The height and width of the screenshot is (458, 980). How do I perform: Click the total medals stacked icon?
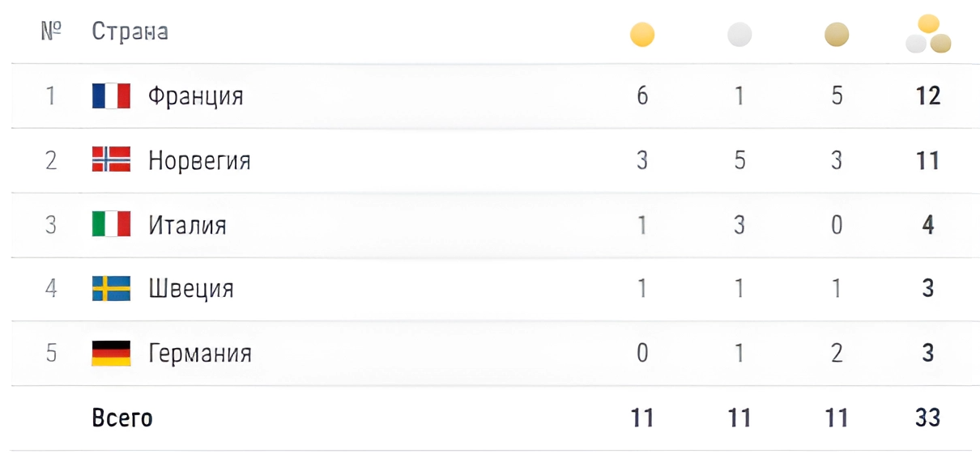coord(928,35)
